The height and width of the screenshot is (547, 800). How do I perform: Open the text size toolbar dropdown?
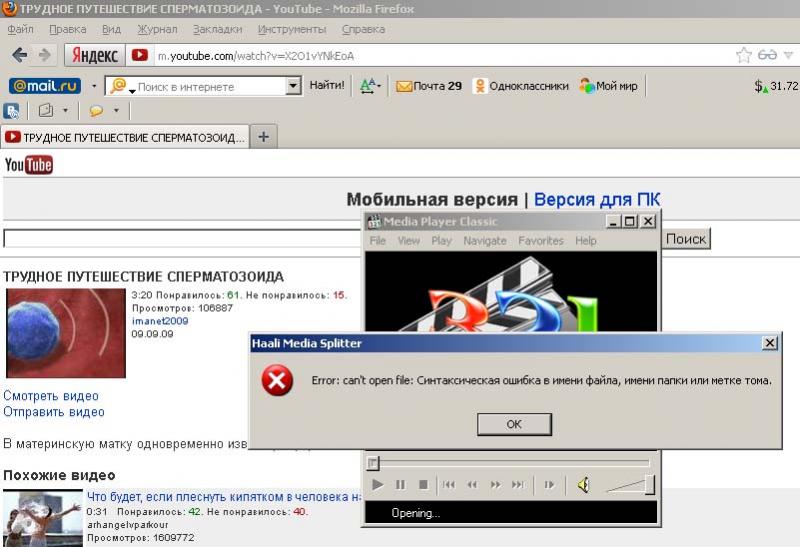pos(371,86)
